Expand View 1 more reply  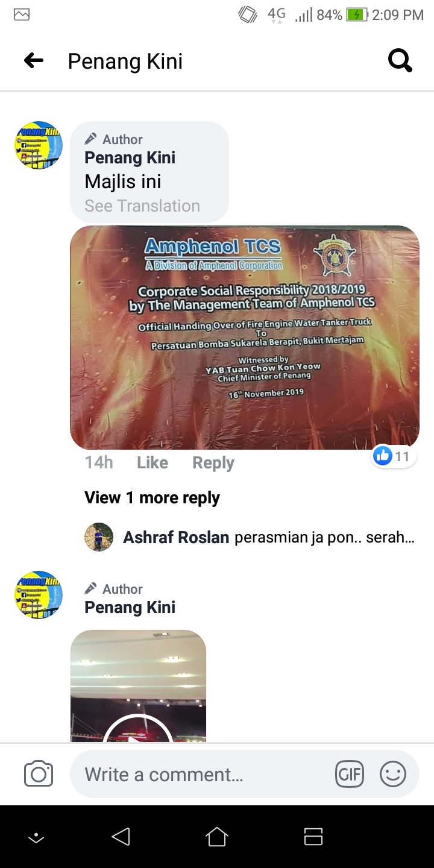point(152,498)
